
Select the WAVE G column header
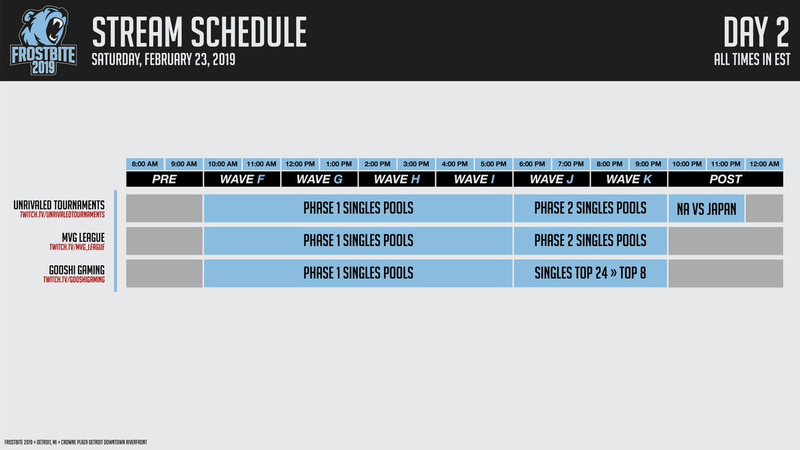point(319,179)
